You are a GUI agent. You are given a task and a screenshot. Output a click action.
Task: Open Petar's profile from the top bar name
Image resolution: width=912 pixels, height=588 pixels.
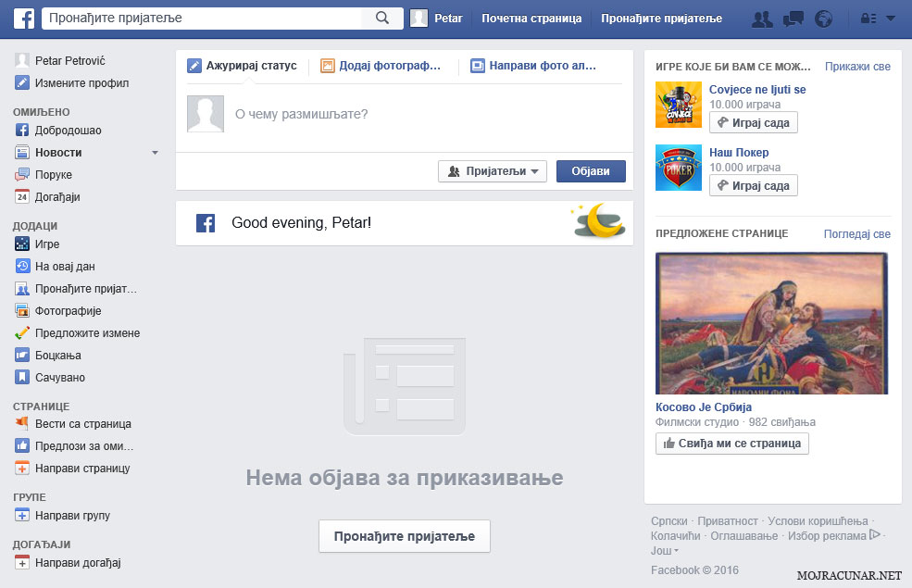coord(448,19)
